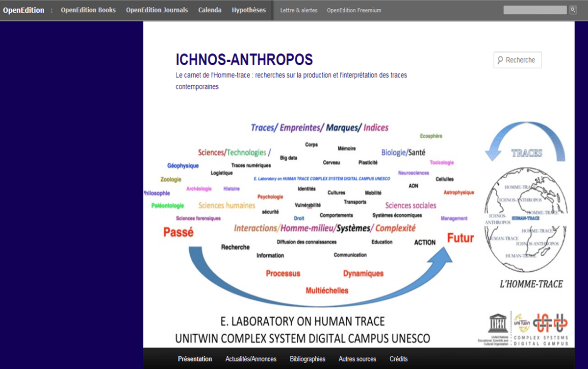Focus the Recherche search field

pyautogui.click(x=522, y=60)
